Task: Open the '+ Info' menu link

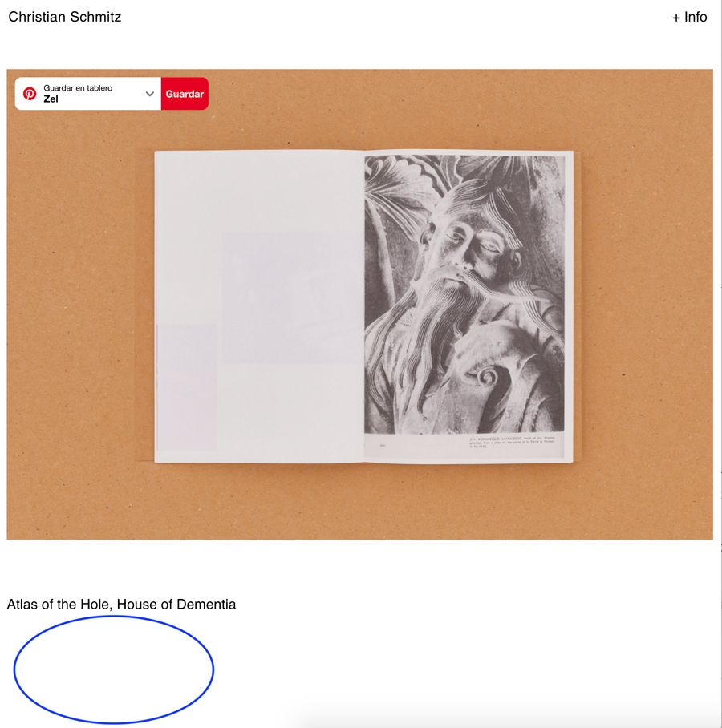Action: coord(689,17)
